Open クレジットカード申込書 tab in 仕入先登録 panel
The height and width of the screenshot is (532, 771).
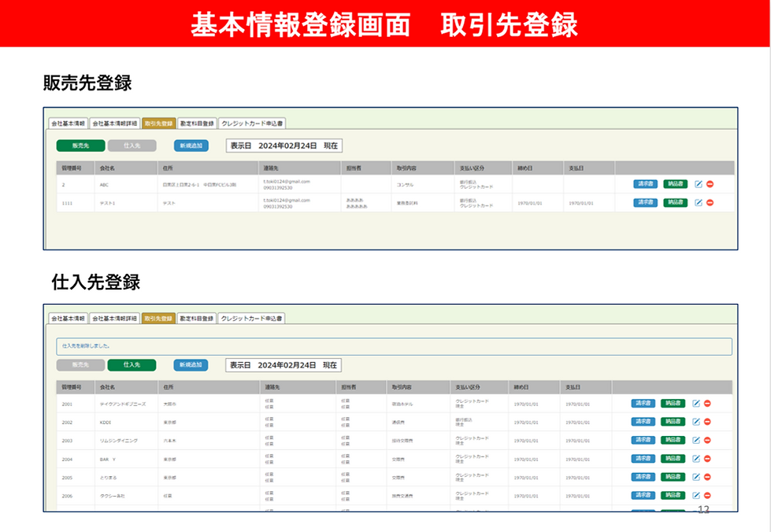click(x=252, y=318)
